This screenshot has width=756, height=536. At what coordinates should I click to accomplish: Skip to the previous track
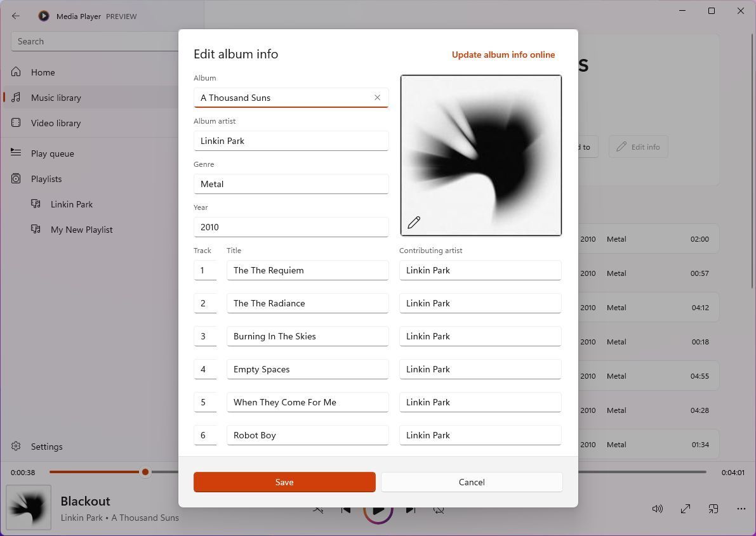coord(345,509)
